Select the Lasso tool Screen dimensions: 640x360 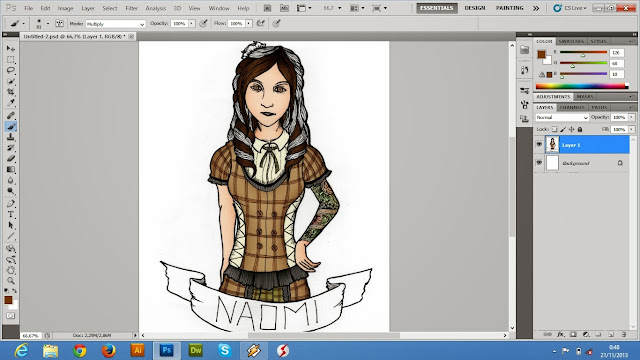pyautogui.click(x=11, y=70)
